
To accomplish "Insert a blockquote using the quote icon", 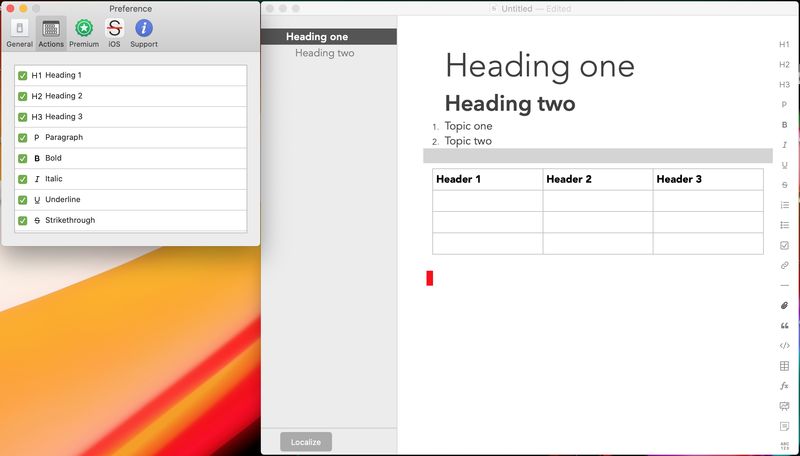I will tap(784, 325).
